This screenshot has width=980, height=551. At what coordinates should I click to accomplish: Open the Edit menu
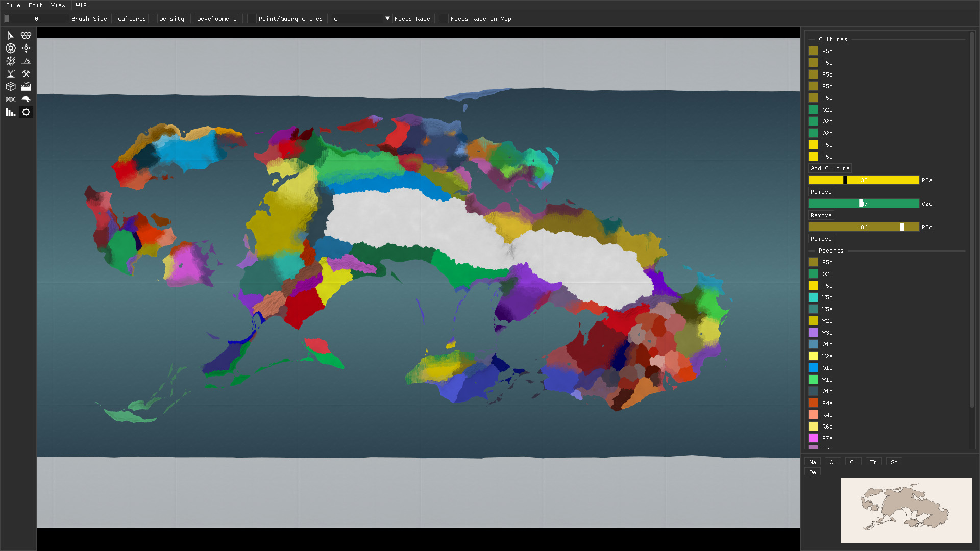coord(36,5)
